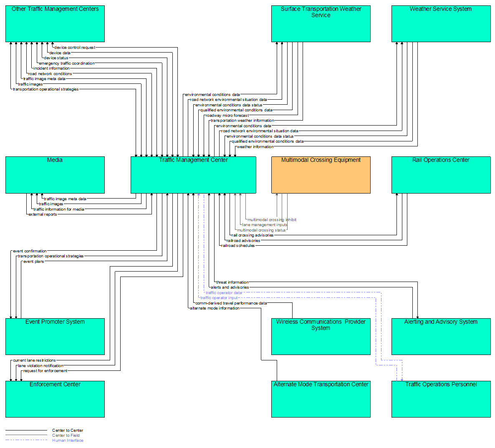This screenshot has height=448, width=495.
Task: Click the Enforcement Center box
Action: pos(55,399)
